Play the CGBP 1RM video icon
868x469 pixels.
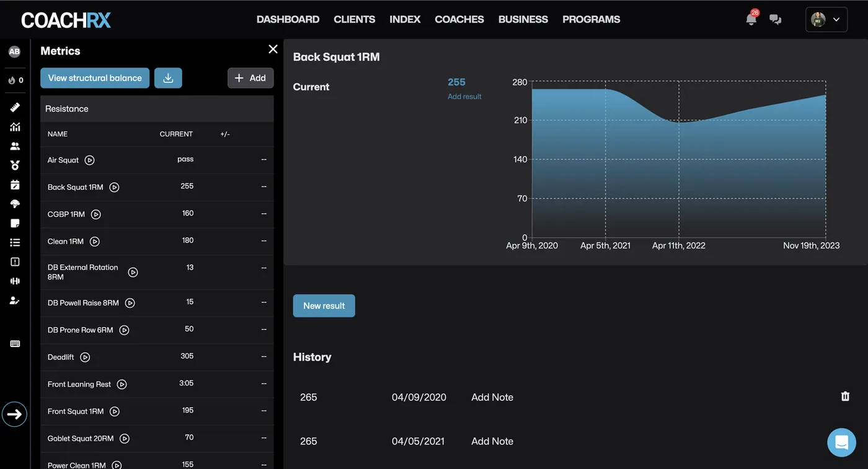95,214
